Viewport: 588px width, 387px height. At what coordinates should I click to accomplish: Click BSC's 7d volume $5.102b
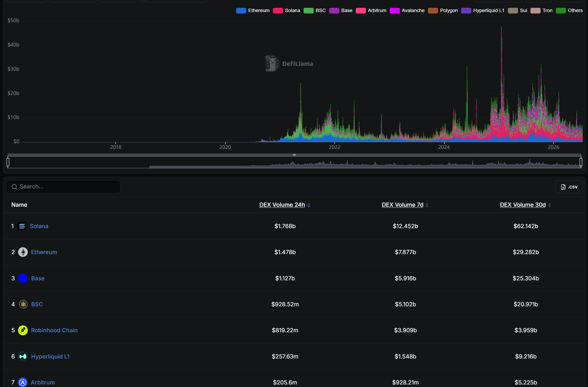[x=405, y=304]
